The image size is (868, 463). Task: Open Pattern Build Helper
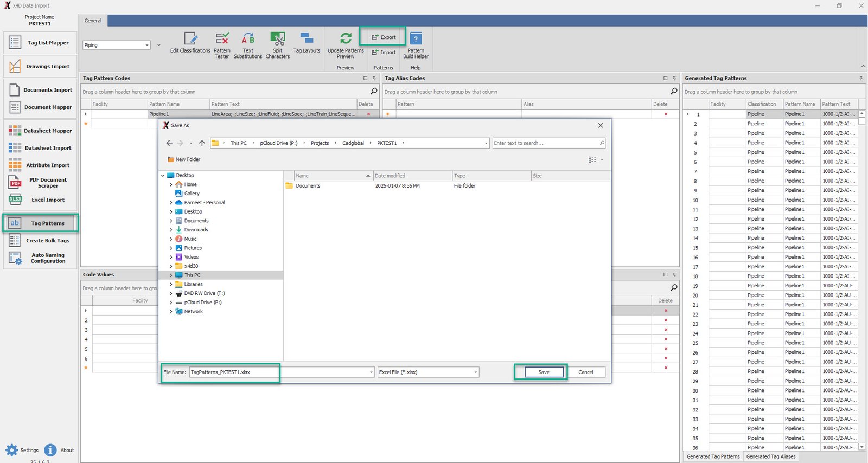tap(416, 44)
